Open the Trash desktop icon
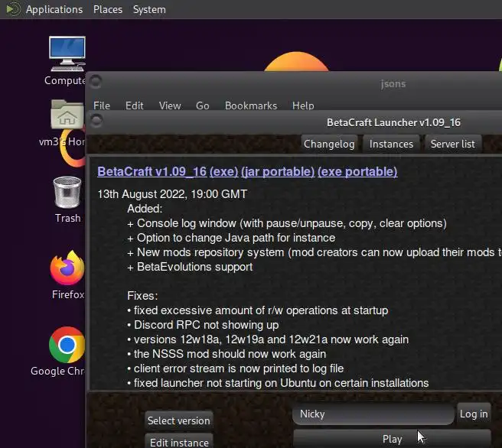Screen dimensions: 502x448 point(67,193)
